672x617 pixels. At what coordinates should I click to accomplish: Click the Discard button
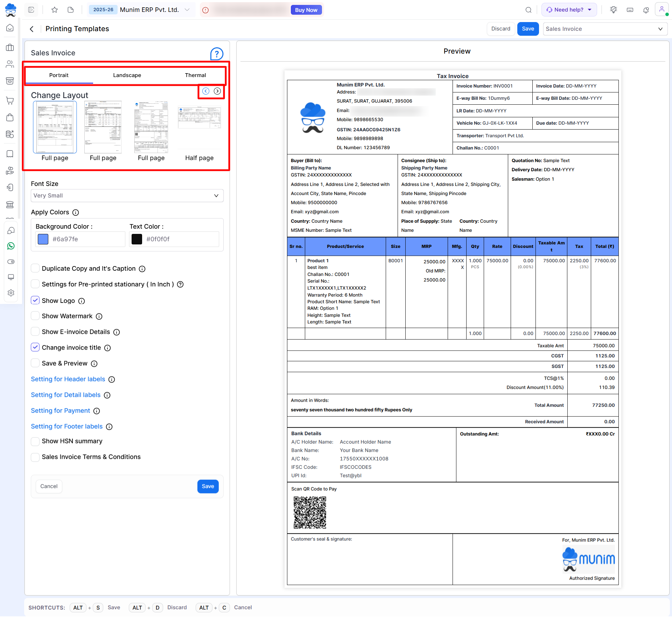tap(500, 29)
